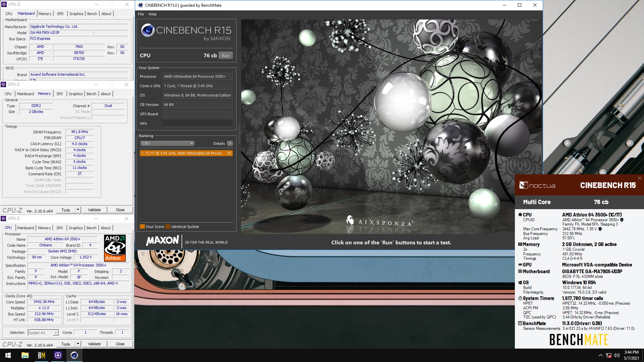Screen dimensions: 644x362
Task: Click the brown Identical System swatch
Action: [168, 226]
